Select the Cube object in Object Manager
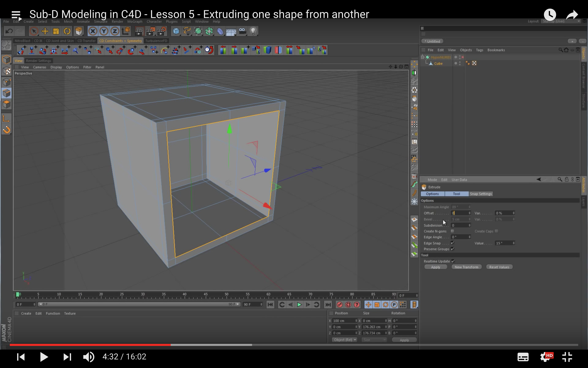 [438, 63]
